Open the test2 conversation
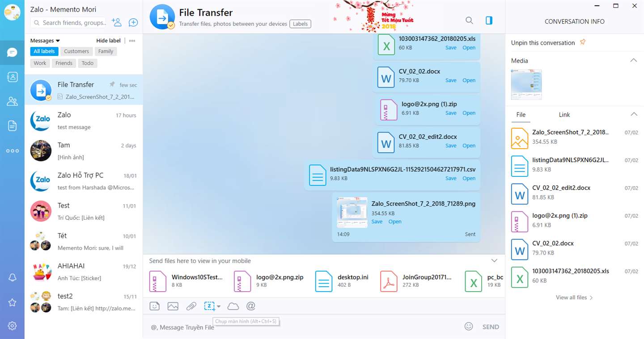644x339 pixels. [84, 302]
